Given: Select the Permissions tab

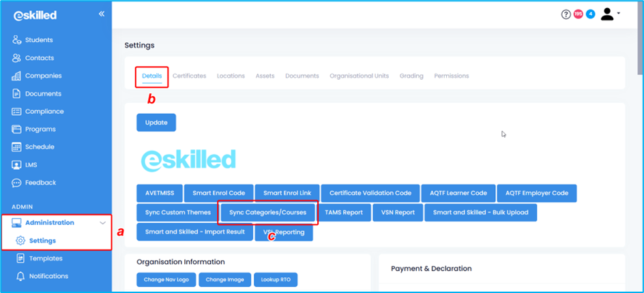Looking at the screenshot, I should tap(451, 76).
